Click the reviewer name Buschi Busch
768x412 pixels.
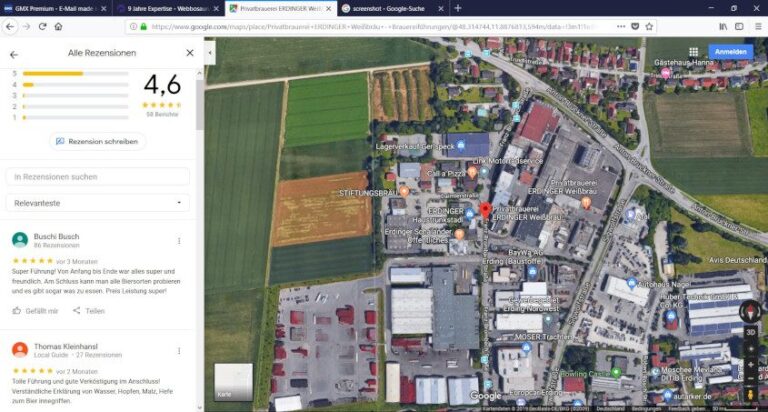[x=56, y=236]
